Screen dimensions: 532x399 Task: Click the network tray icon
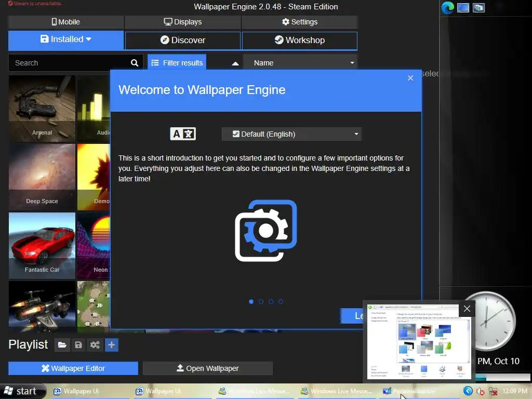[x=493, y=392]
